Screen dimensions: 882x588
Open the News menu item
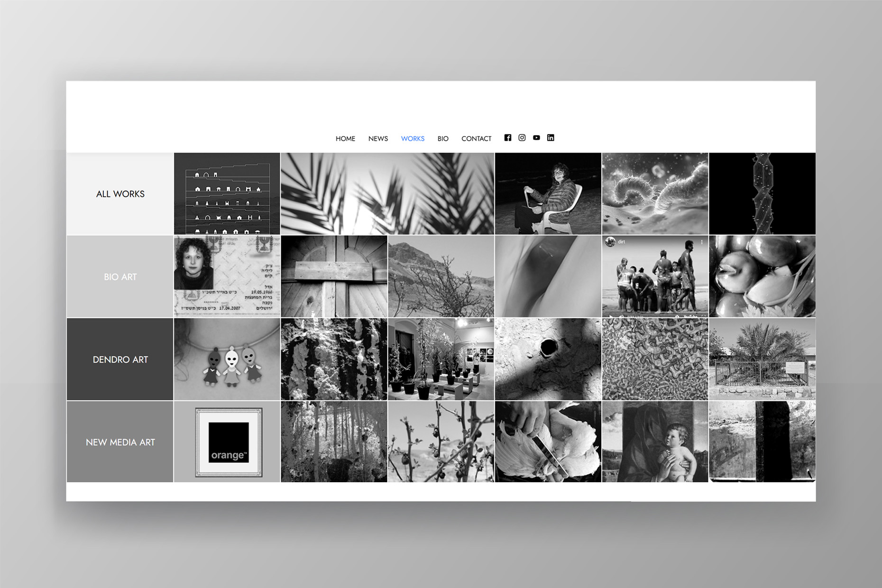click(378, 138)
